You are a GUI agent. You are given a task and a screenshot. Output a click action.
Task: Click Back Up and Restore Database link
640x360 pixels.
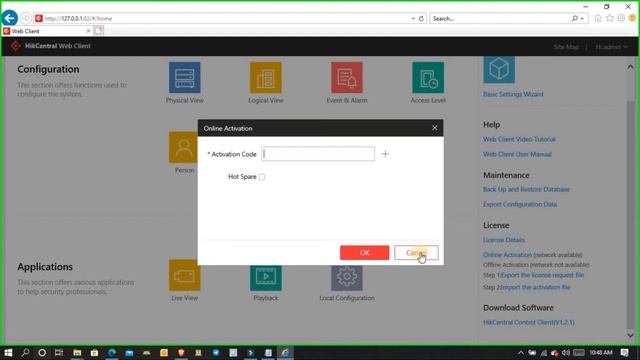pyautogui.click(x=526, y=189)
